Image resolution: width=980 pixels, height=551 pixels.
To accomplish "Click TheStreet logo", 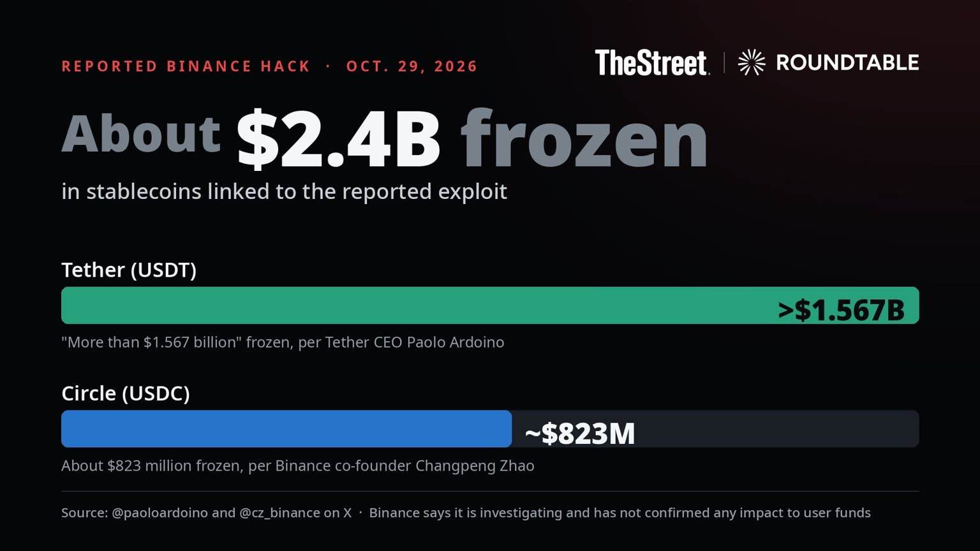I will point(652,62).
